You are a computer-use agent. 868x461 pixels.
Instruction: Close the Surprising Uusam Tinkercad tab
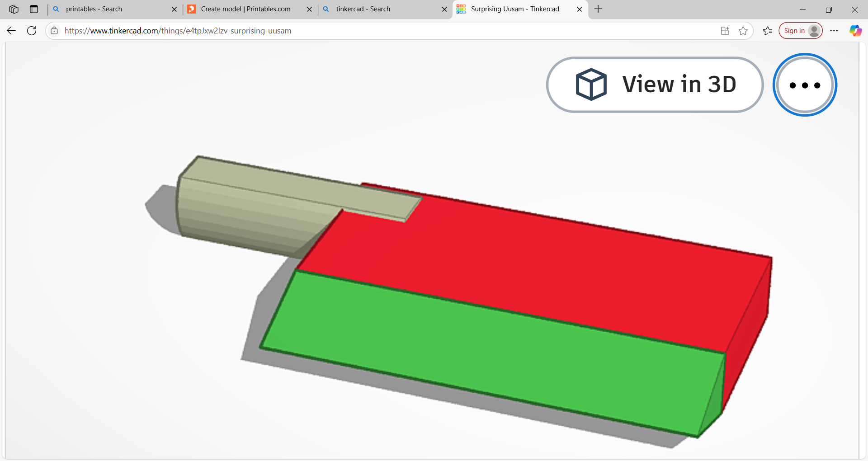580,9
